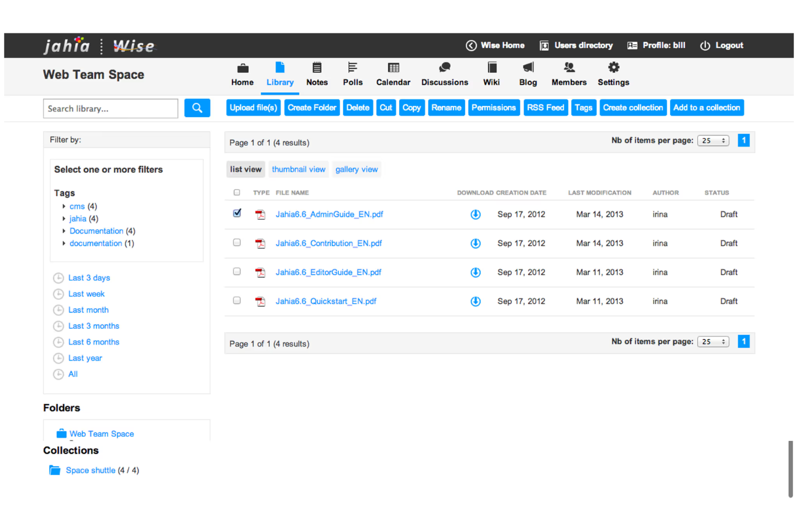
Task: Open the Discussions speech bubble icon
Action: pyautogui.click(x=445, y=67)
